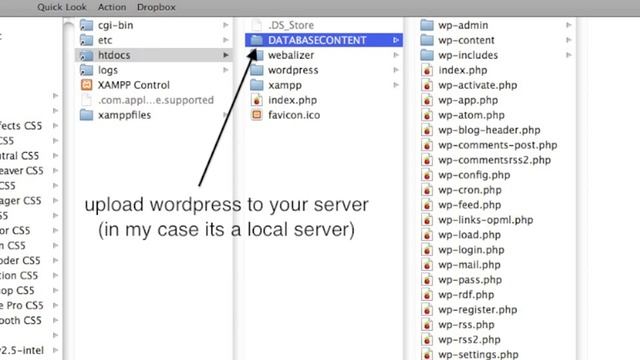This screenshot has height=360, width=640.
Task: Expand the wp-admin folder arrow
Action: click(569, 25)
